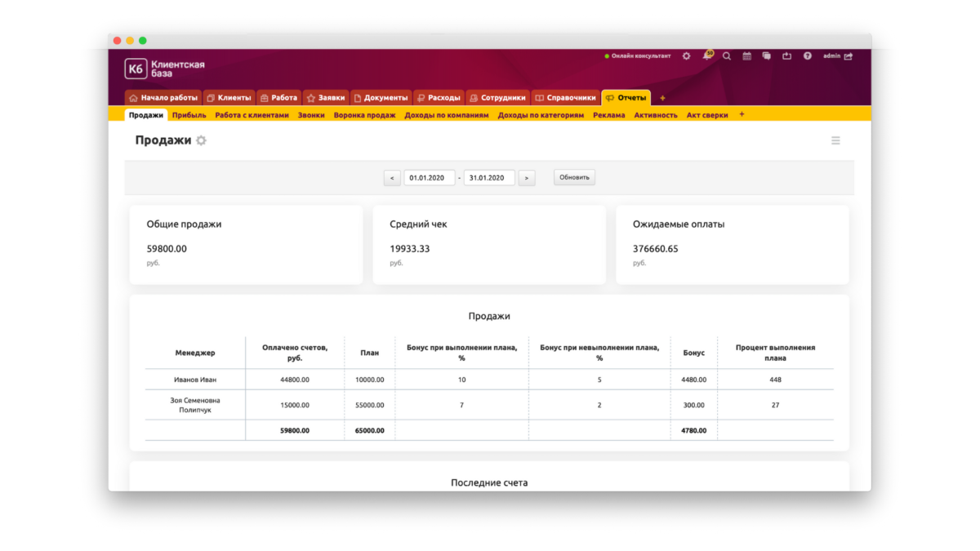Open the hamburger menu at page right
This screenshot has height=551, width=980.
835,140
